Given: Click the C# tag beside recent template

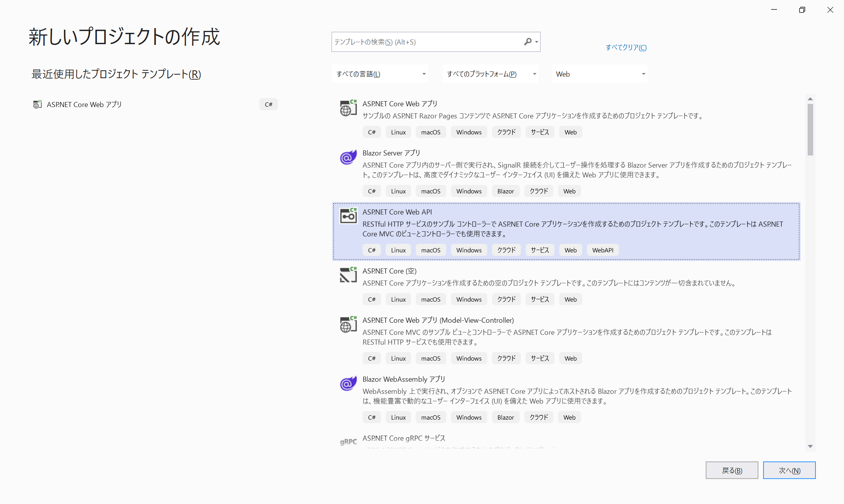Looking at the screenshot, I should point(268,104).
